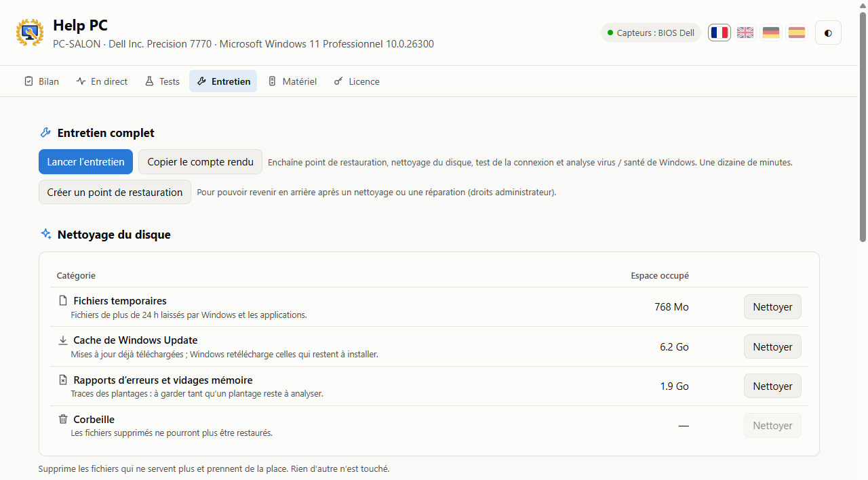The height and width of the screenshot is (480, 868).
Task: Click the 6.2 Go size value
Action: coord(674,346)
